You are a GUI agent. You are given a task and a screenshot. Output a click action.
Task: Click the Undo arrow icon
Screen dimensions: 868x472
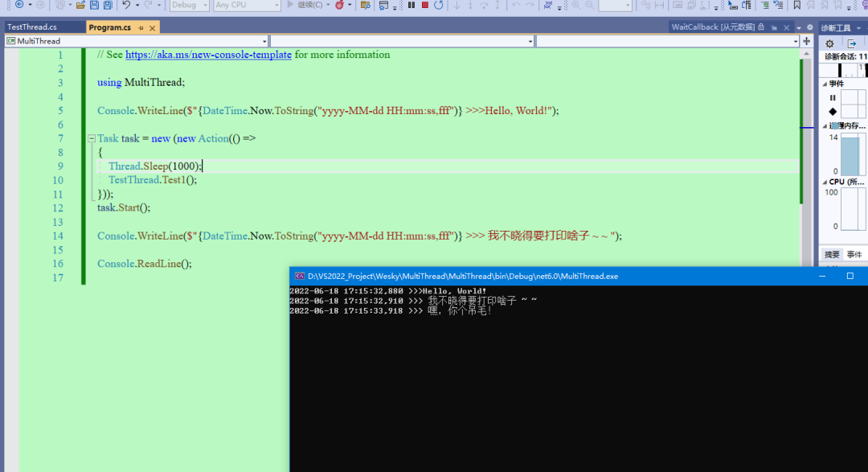(126, 5)
